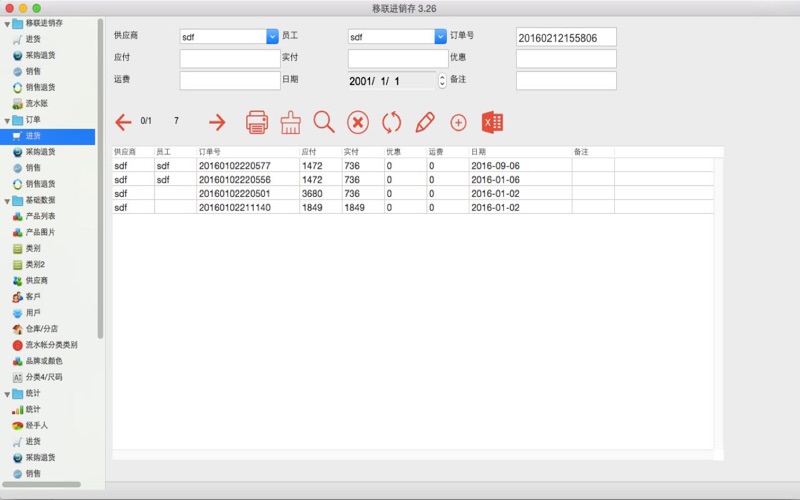Image resolution: width=800 pixels, height=500 pixels.
Task: Select order row 20160102211140
Action: pos(235,207)
